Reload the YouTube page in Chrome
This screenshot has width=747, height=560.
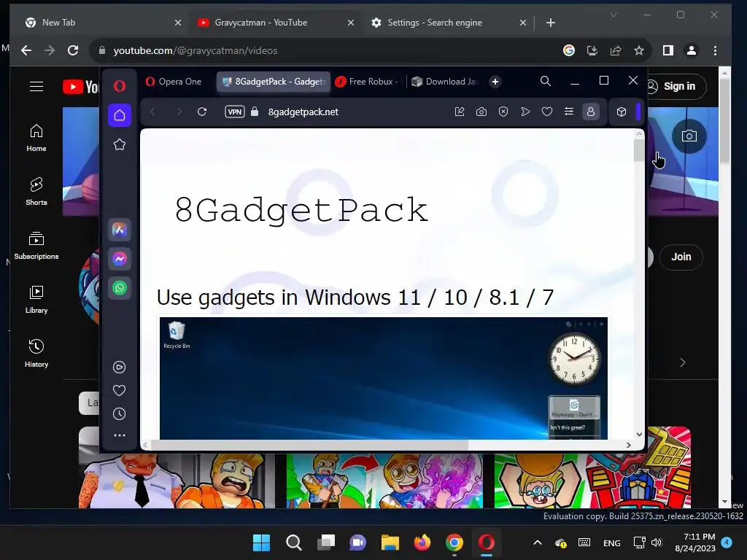[73, 50]
